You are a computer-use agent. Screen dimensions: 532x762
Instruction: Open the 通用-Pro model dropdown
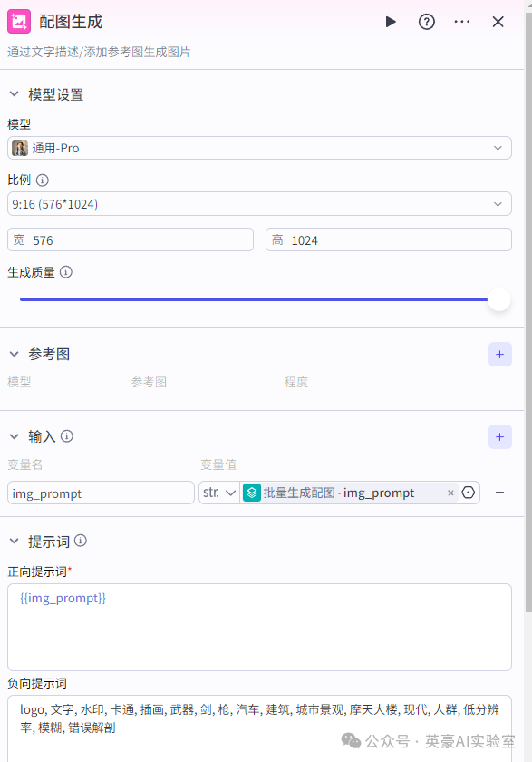[259, 148]
